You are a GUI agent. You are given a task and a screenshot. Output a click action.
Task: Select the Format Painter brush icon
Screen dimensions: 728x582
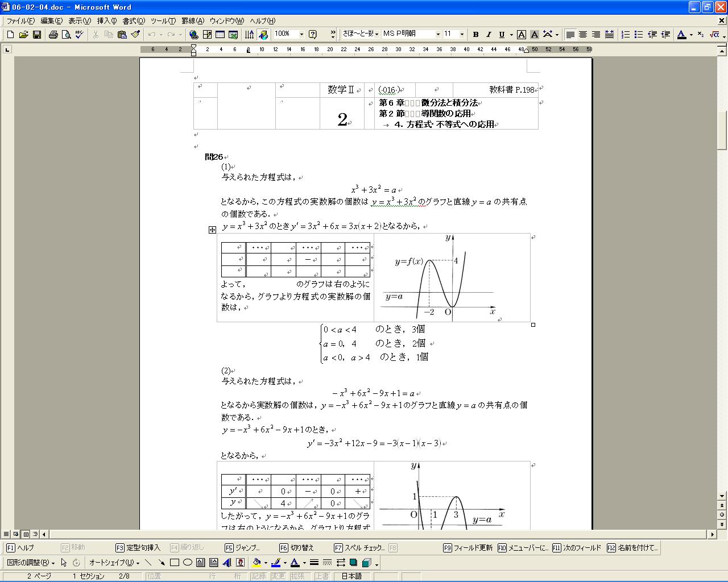(x=135, y=35)
